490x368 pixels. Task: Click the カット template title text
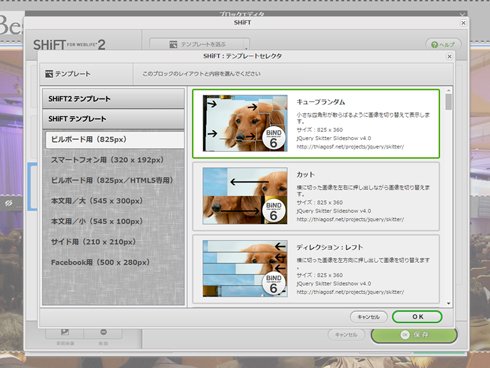click(x=305, y=174)
